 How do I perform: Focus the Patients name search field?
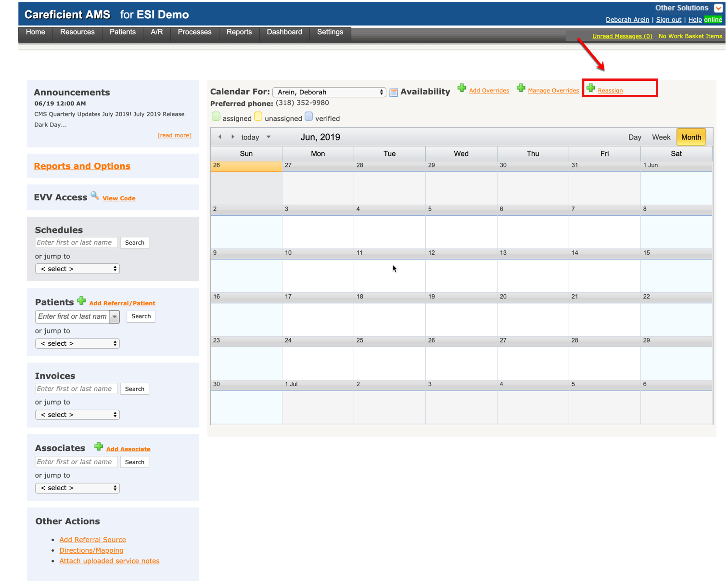point(73,316)
